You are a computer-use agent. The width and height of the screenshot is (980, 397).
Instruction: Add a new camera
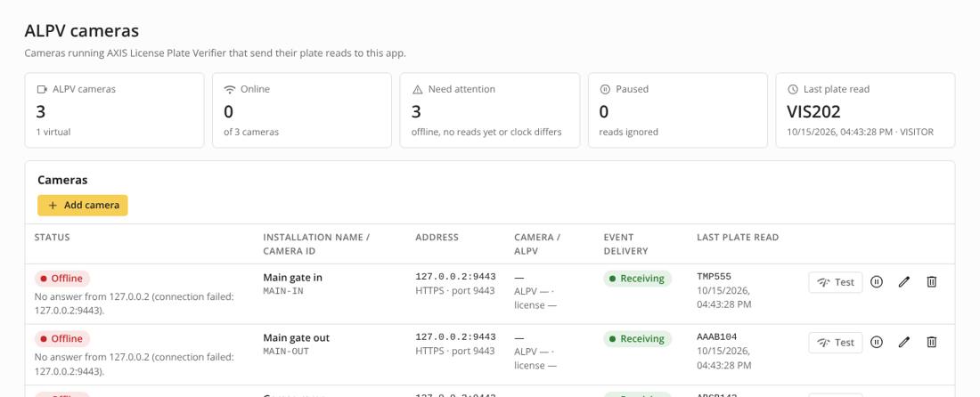[83, 205]
